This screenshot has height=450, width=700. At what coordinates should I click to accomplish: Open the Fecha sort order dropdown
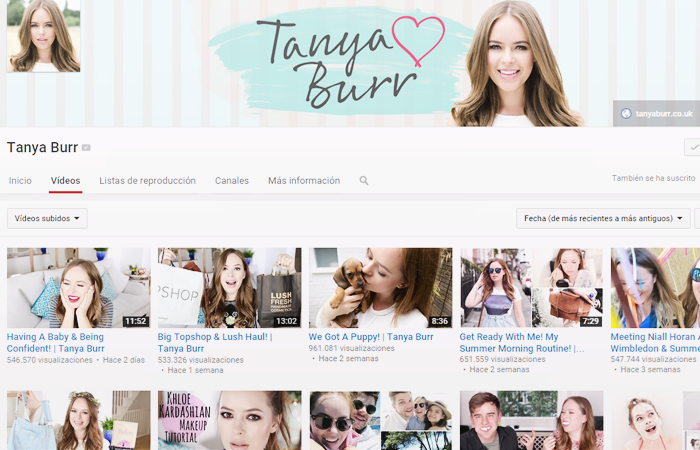coord(603,218)
